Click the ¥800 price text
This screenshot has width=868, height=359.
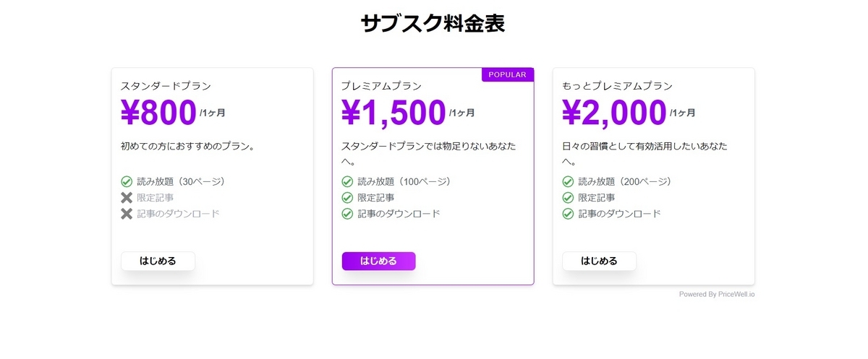pos(158,113)
